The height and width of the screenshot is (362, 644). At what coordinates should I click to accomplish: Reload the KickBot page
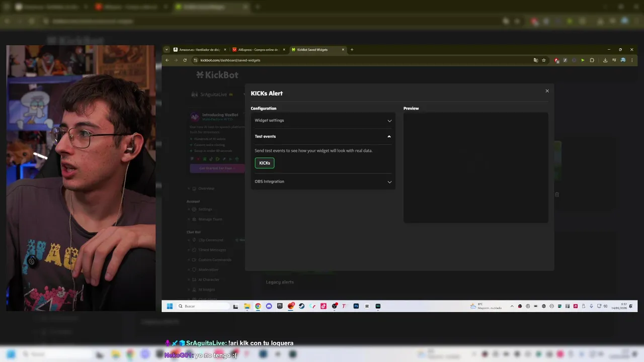pyautogui.click(x=185, y=60)
